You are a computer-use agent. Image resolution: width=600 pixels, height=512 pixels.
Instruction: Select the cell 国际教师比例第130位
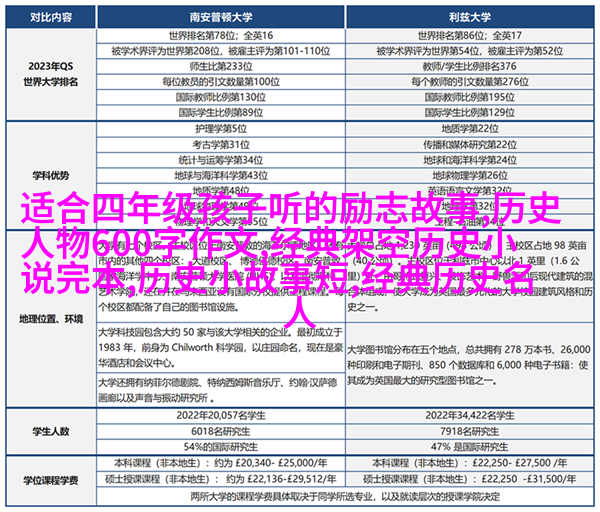coord(221,97)
